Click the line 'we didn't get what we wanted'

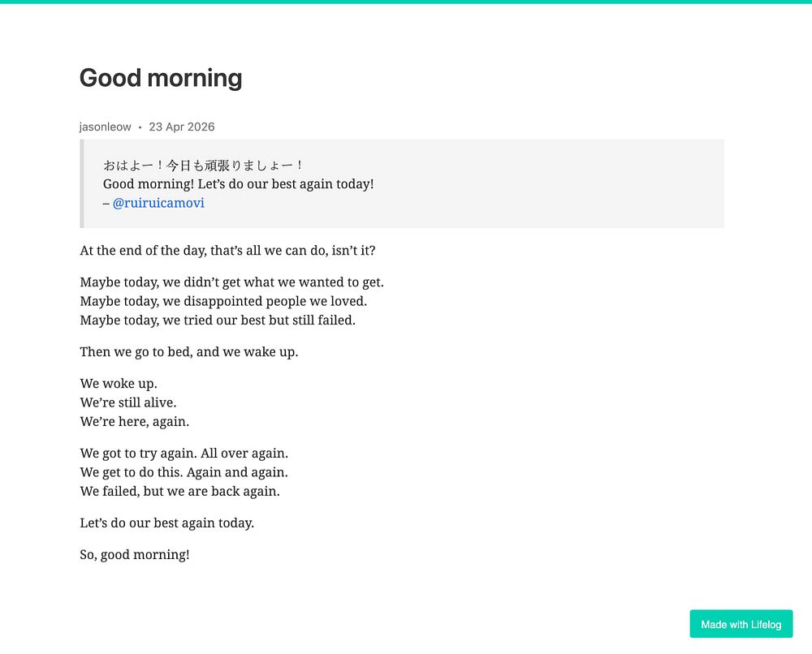point(232,282)
